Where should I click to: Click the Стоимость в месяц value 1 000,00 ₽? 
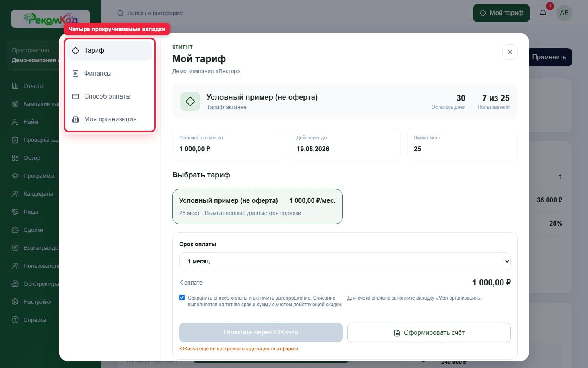pyautogui.click(x=195, y=149)
